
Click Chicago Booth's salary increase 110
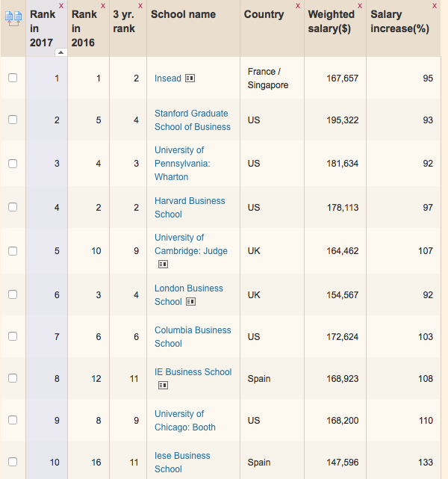[426, 421]
